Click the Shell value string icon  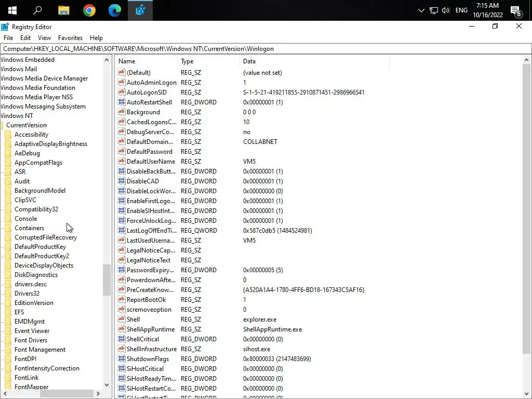pyautogui.click(x=122, y=319)
